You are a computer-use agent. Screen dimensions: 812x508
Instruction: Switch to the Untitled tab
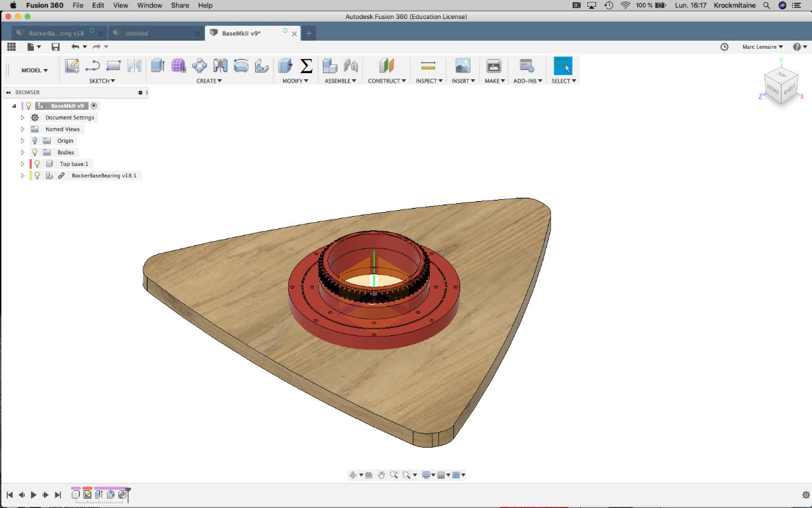click(156, 33)
